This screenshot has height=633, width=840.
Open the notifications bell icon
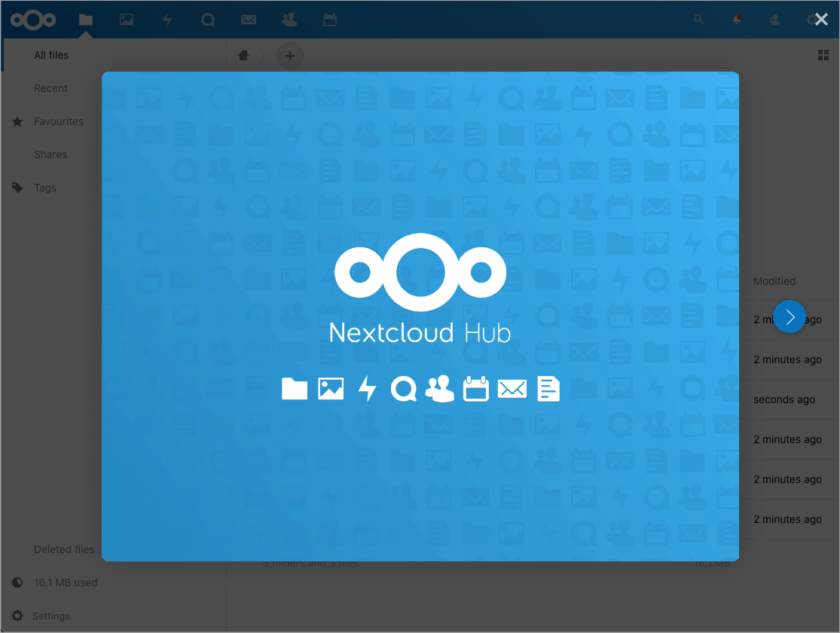pos(737,20)
